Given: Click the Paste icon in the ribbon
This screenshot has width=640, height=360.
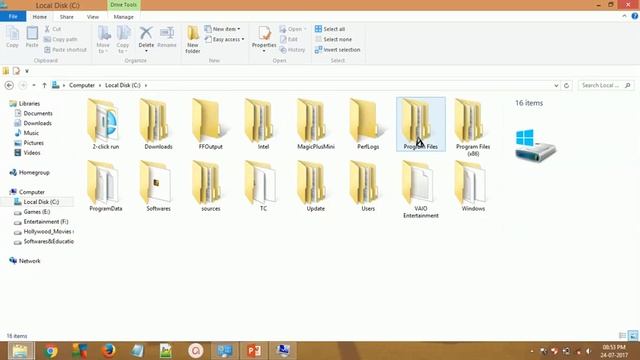Looking at the screenshot, I should [32, 37].
